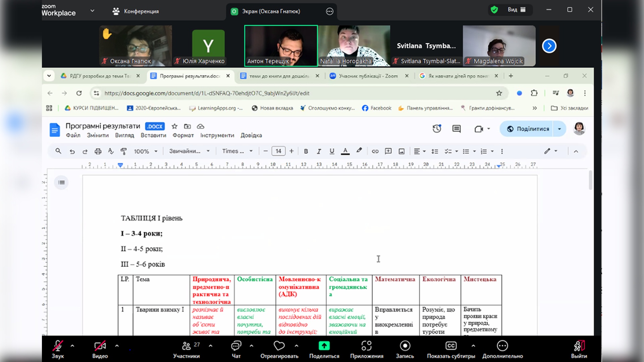The height and width of the screenshot is (362, 644).
Task: Click the Zoom React heart icon
Action: [279, 346]
